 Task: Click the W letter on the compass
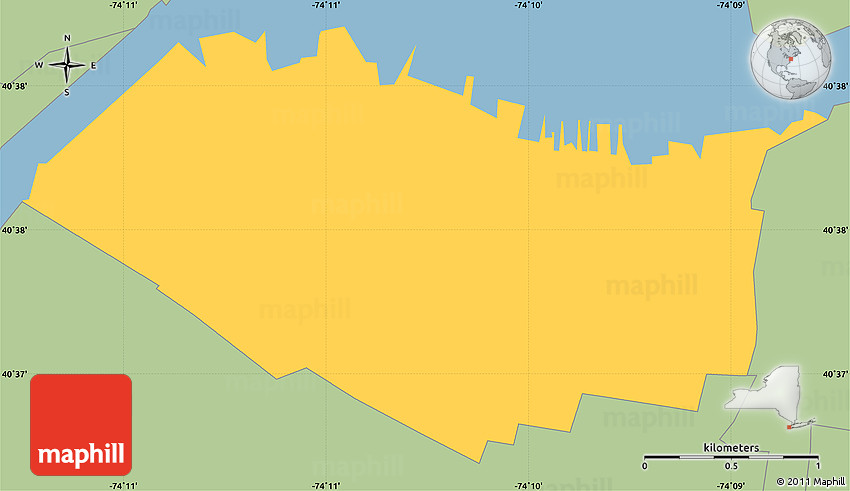pos(39,66)
